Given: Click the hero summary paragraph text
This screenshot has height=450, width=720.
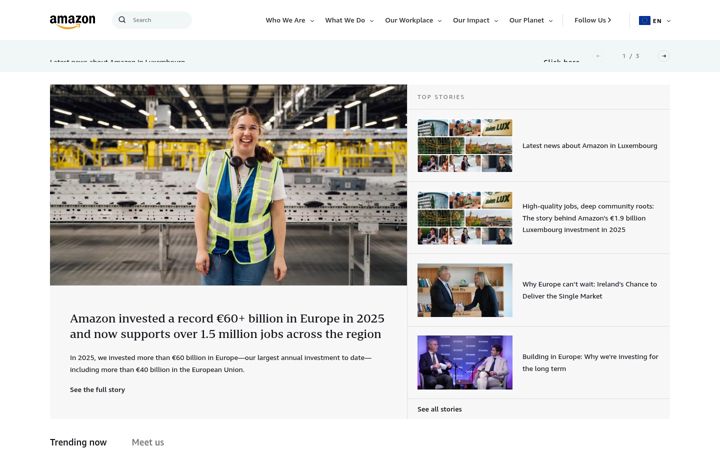Looking at the screenshot, I should pyautogui.click(x=221, y=363).
